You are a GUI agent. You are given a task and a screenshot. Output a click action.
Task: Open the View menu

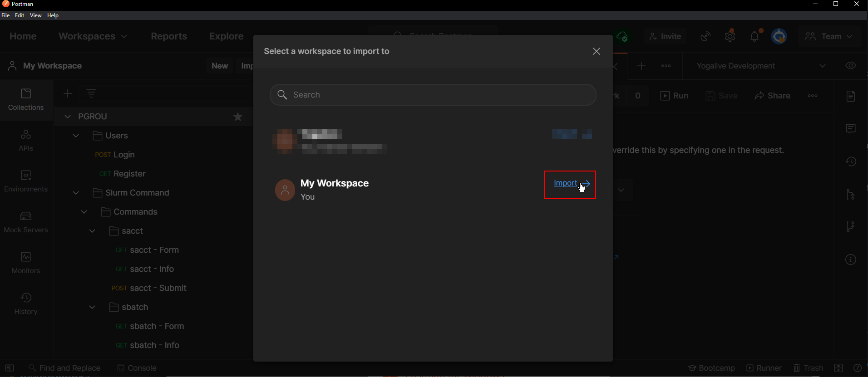(x=35, y=15)
